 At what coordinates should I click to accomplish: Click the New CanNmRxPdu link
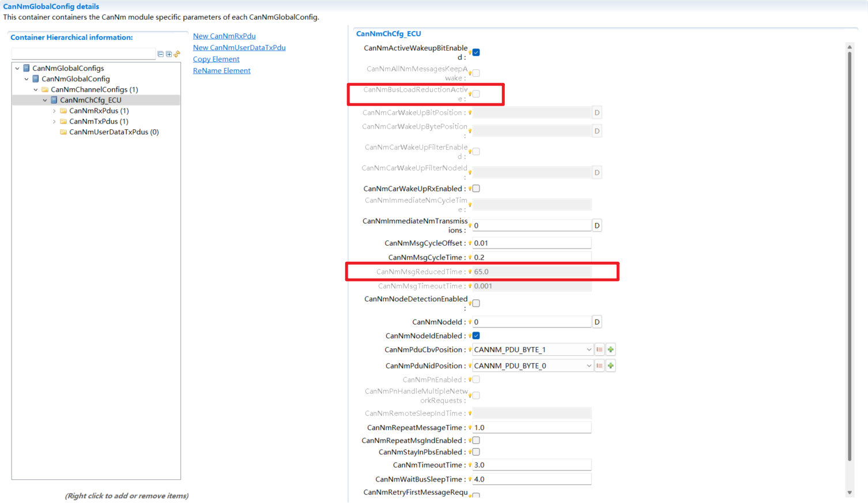[224, 36]
